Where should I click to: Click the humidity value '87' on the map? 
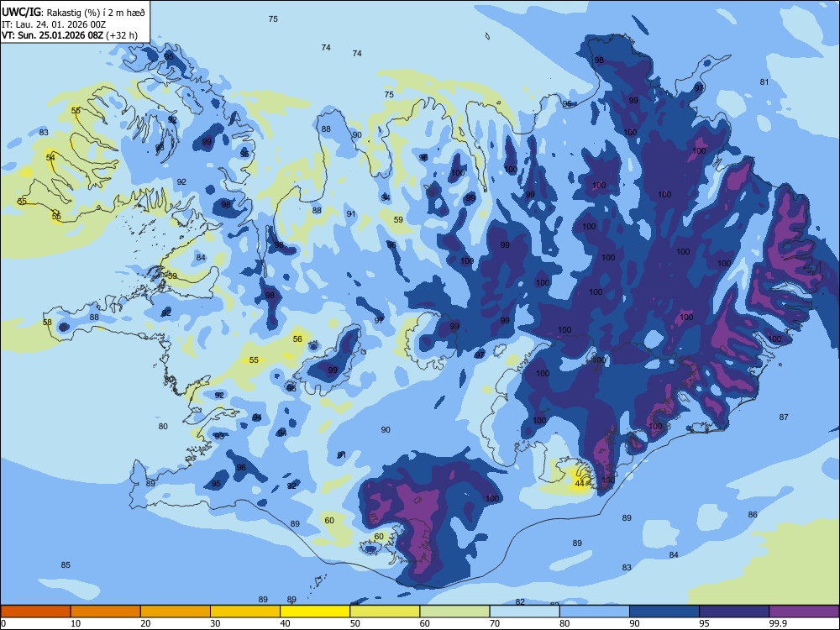tap(784, 417)
